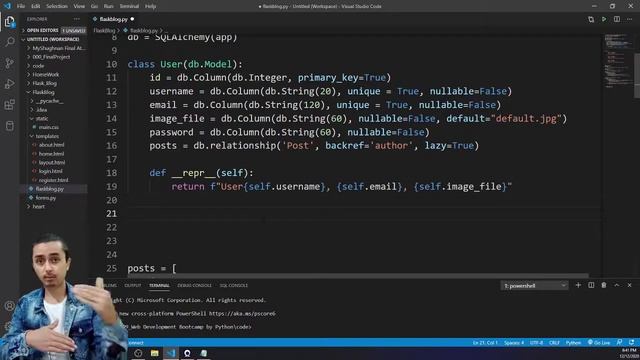The height and width of the screenshot is (360, 640).
Task: Close the terminal panel
Action: pos(629,285)
